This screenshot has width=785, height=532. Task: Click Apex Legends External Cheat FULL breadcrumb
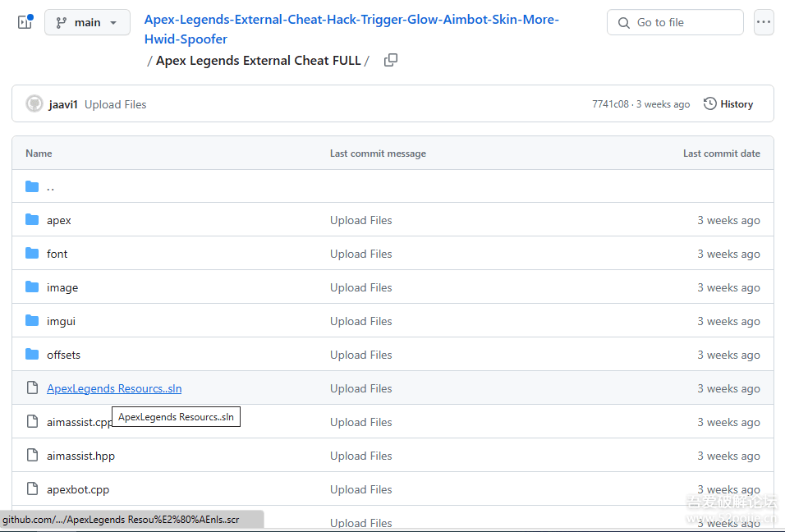point(258,61)
